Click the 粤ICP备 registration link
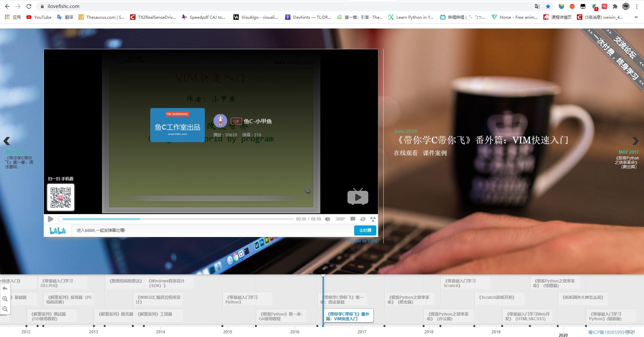This screenshot has height=337, width=644. coord(611,332)
